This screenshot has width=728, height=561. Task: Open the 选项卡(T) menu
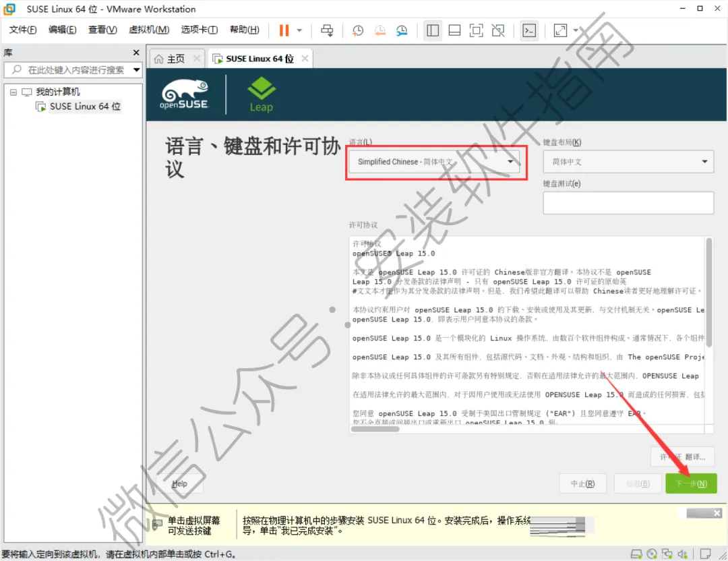coord(199,30)
